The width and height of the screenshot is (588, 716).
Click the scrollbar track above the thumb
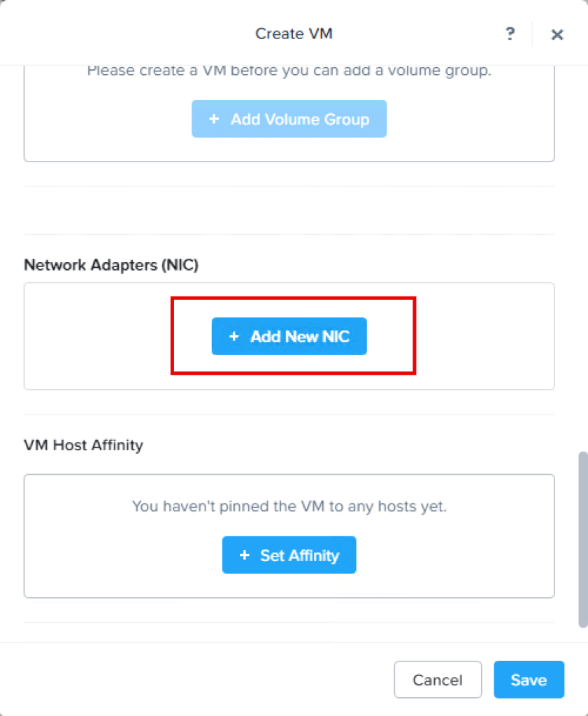point(583,280)
